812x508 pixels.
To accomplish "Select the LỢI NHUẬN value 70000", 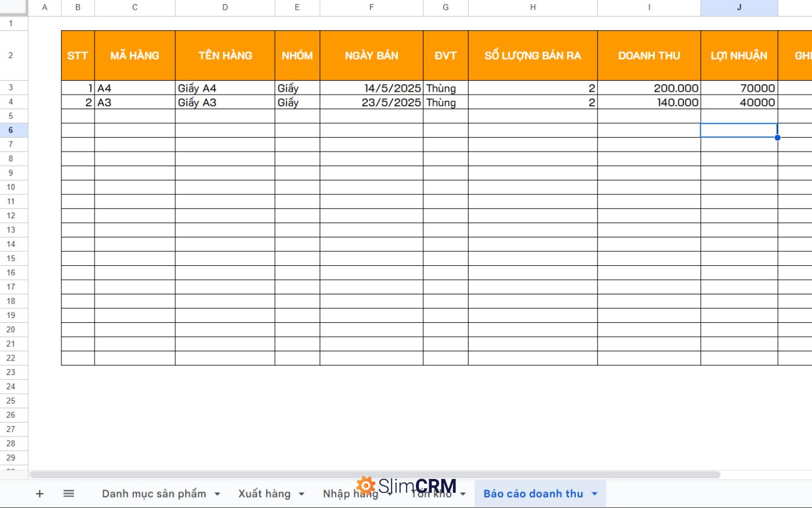I will click(x=739, y=88).
